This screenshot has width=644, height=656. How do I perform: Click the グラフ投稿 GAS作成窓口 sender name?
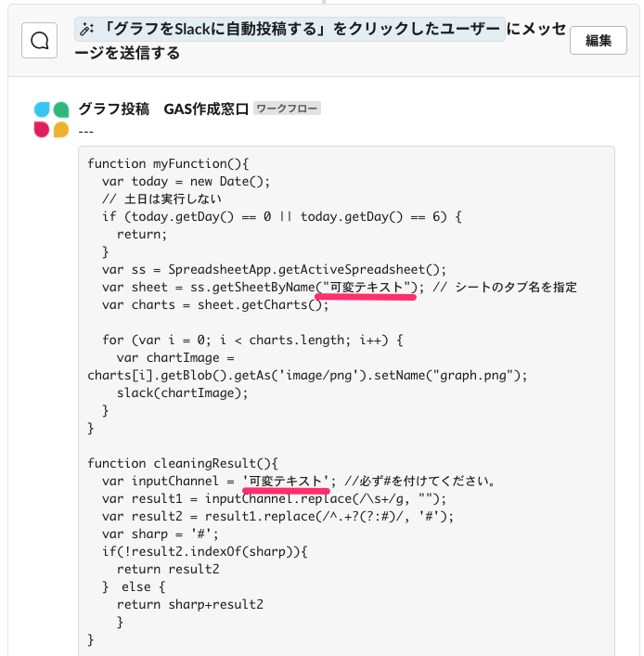click(163, 109)
